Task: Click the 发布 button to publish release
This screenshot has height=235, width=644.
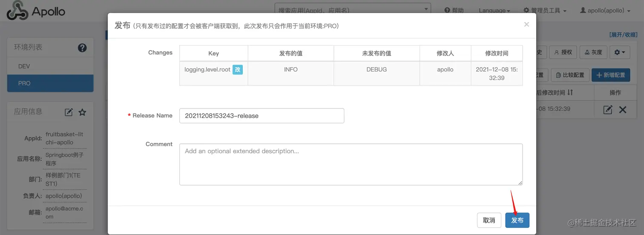Action: [517, 220]
